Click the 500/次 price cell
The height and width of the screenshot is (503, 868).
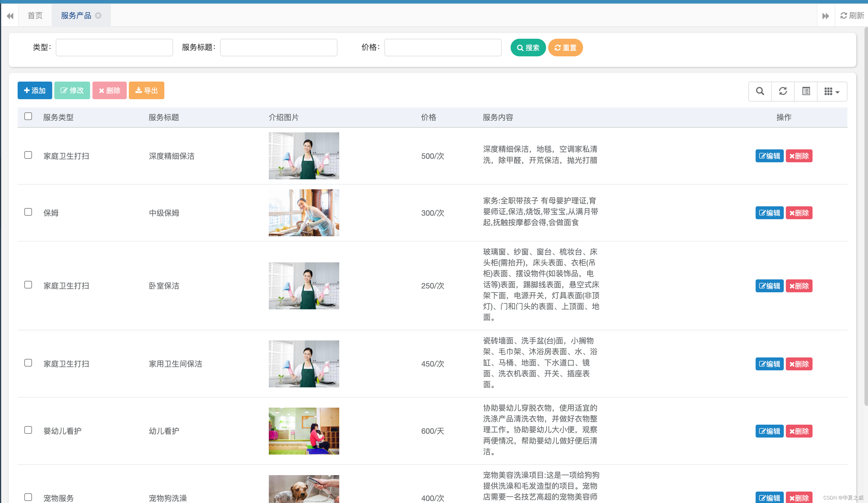click(x=433, y=156)
